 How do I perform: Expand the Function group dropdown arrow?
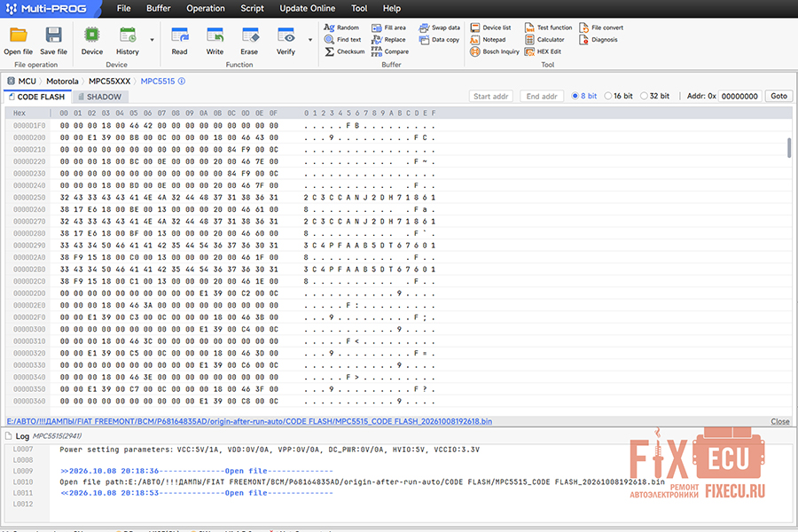310,40
